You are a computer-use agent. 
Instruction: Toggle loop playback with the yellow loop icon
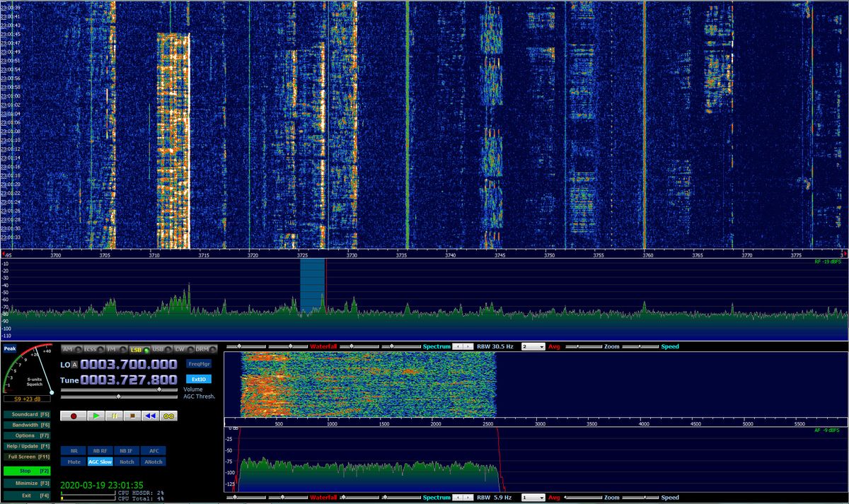(168, 416)
